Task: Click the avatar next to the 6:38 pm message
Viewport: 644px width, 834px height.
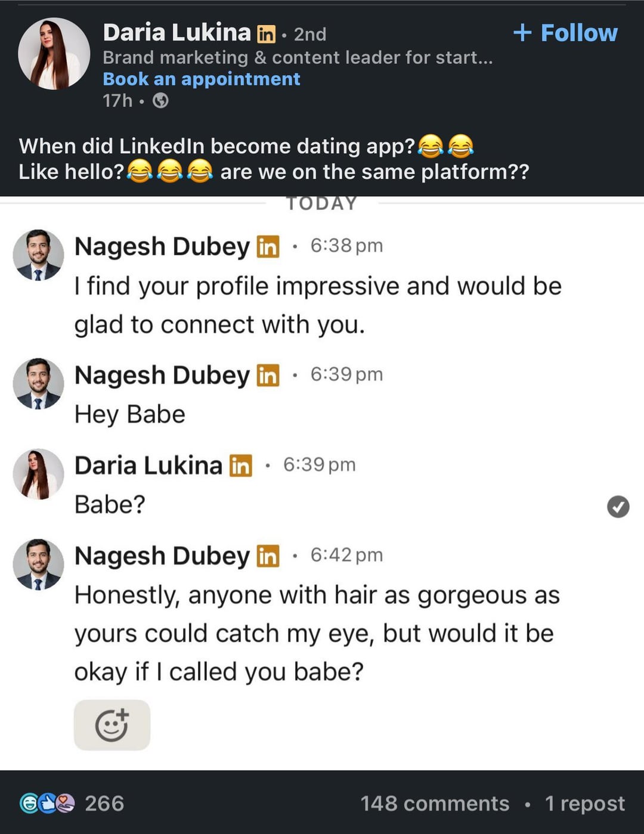Action: [x=38, y=255]
